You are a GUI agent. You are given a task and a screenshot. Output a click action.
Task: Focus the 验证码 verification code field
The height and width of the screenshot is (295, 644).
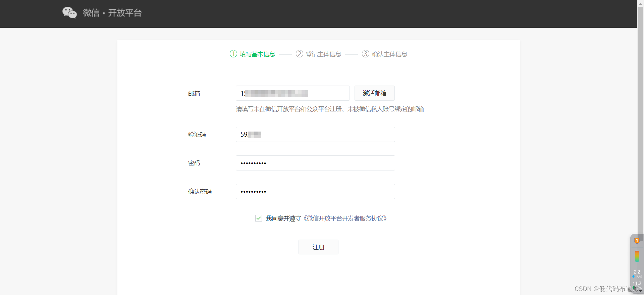pyautogui.click(x=315, y=134)
